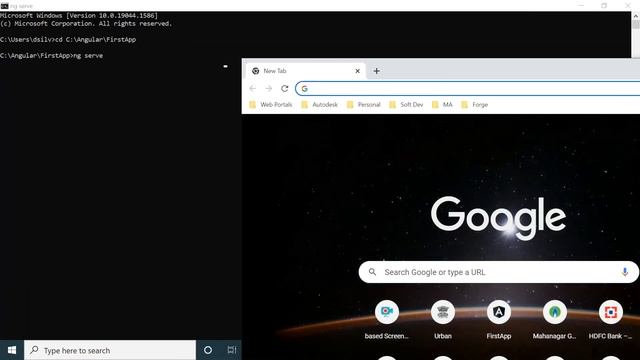
Task: Open the Personal bookmark folder
Action: tap(363, 105)
